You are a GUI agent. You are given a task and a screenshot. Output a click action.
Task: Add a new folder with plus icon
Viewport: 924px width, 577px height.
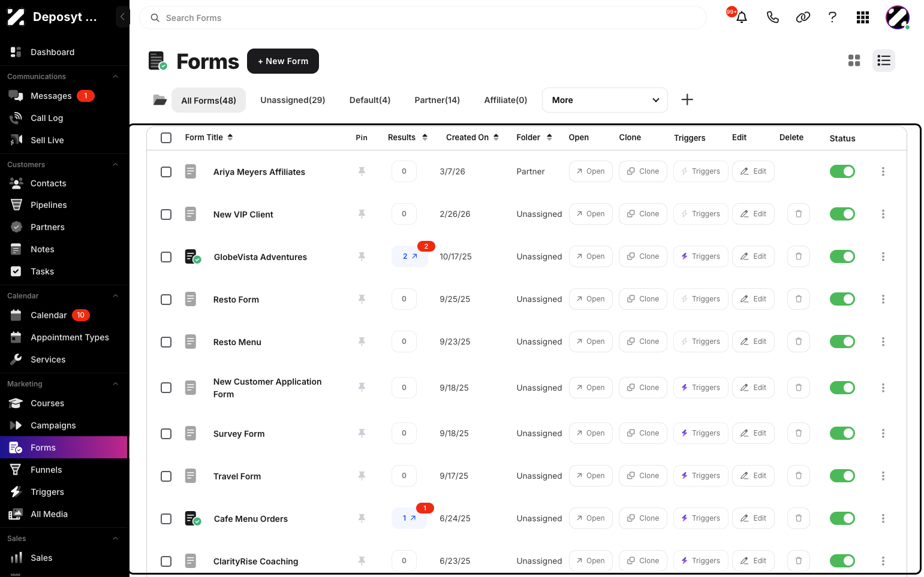687,100
